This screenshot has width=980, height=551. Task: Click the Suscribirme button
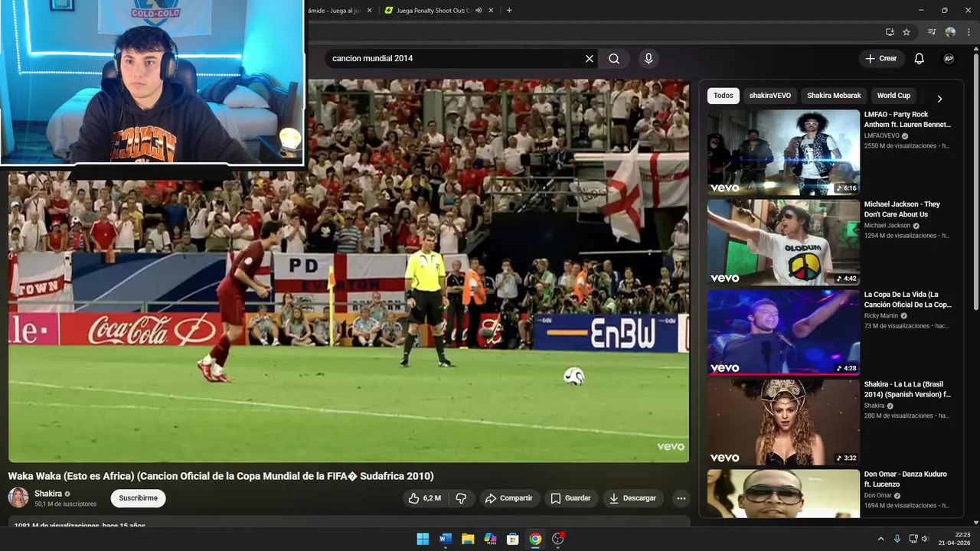[x=138, y=498]
